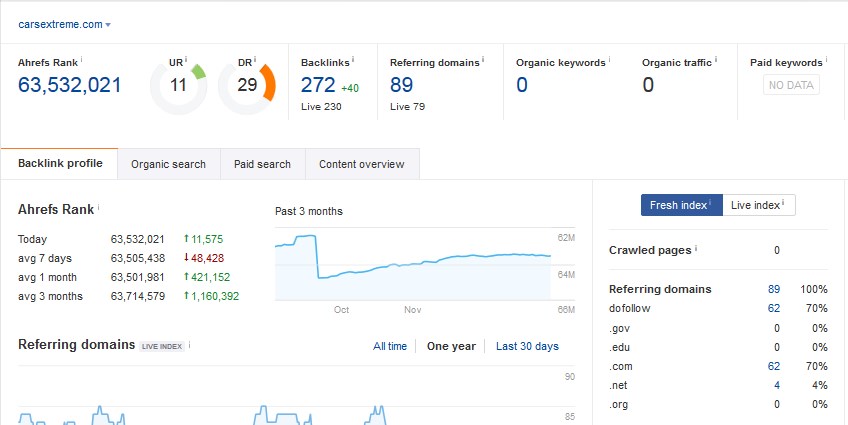Click the dofollow 62 count
848x425 pixels.
click(774, 308)
